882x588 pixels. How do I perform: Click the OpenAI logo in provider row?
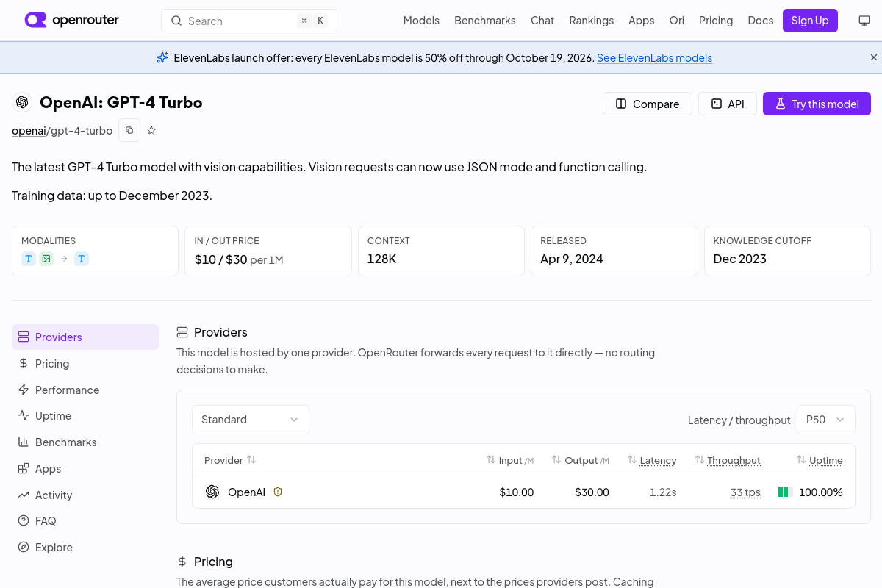click(x=212, y=492)
